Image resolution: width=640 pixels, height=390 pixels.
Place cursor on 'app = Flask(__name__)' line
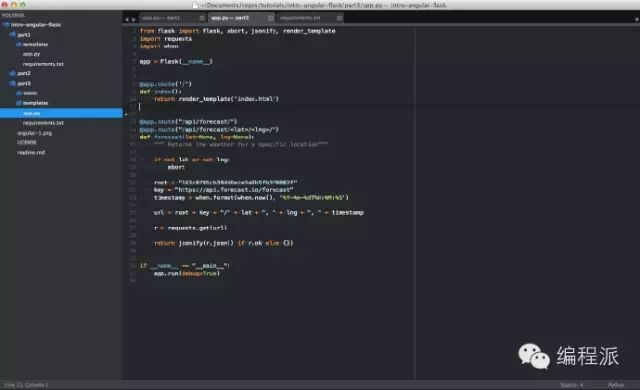(176, 62)
